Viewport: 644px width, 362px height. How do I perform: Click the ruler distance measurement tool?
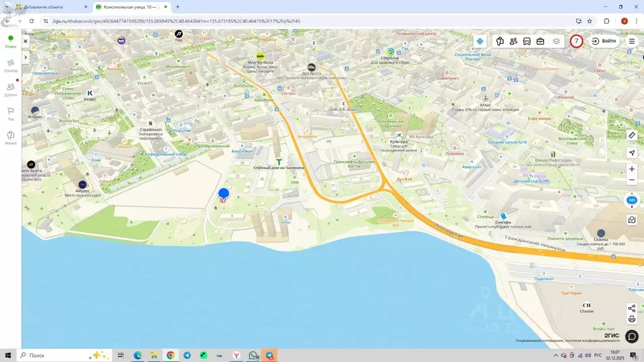[632, 136]
